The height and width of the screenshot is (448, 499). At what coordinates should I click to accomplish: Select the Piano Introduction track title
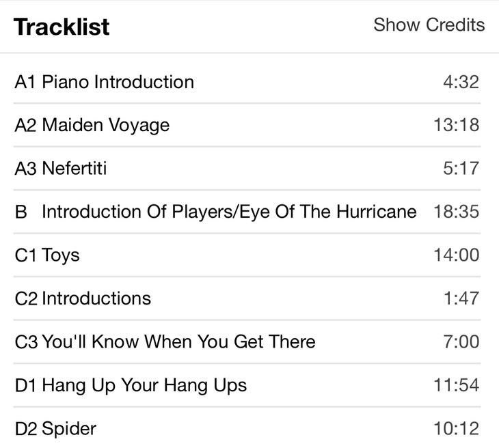pos(118,82)
